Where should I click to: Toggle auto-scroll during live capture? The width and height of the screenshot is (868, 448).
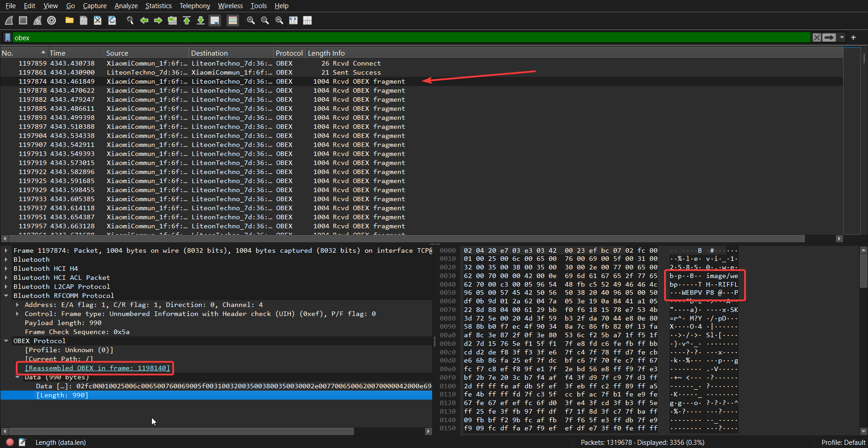point(215,20)
